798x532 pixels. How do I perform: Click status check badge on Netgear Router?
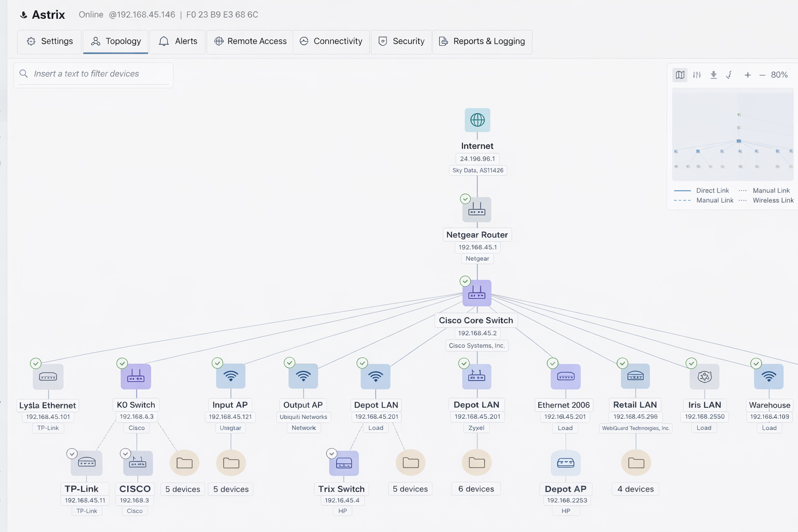click(x=465, y=199)
